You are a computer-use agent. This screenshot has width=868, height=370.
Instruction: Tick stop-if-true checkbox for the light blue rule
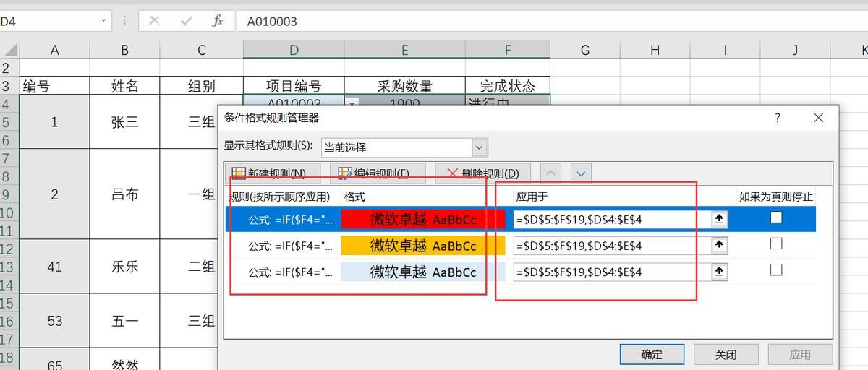776,270
